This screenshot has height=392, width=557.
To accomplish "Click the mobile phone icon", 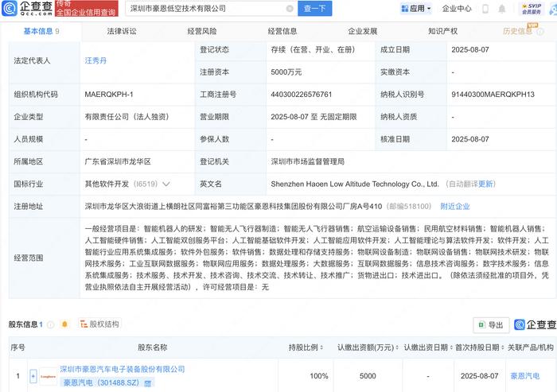I will (485, 9).
